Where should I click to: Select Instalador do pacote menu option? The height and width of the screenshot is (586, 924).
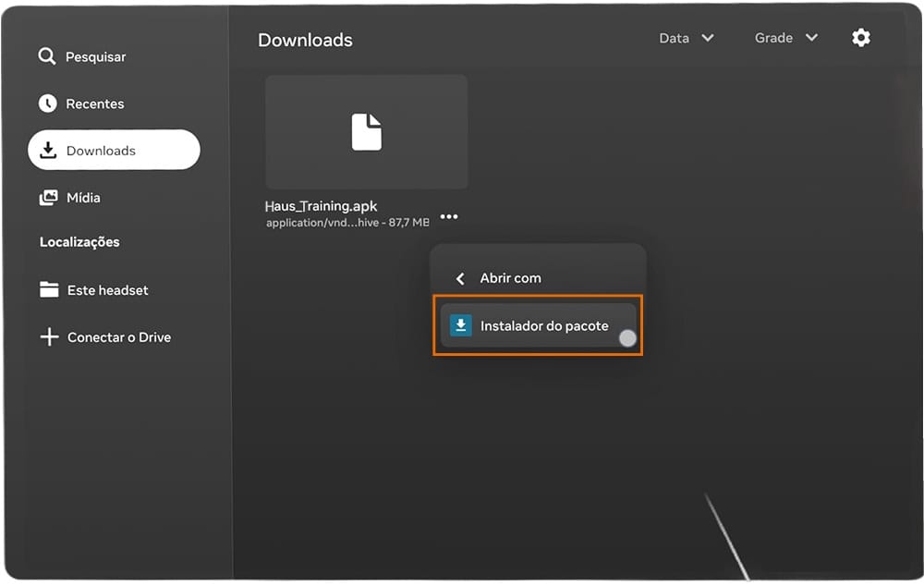pos(538,325)
